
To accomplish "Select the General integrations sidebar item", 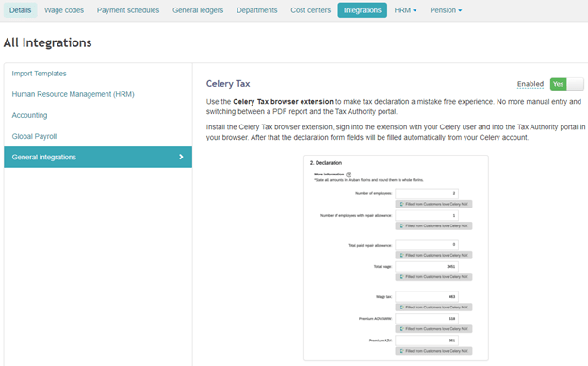I will (x=98, y=157).
